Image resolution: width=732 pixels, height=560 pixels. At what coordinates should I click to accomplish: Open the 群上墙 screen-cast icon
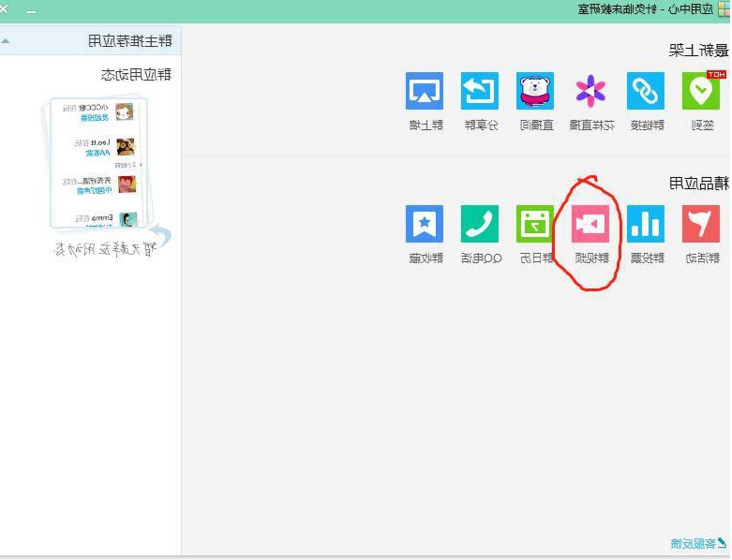point(425,91)
